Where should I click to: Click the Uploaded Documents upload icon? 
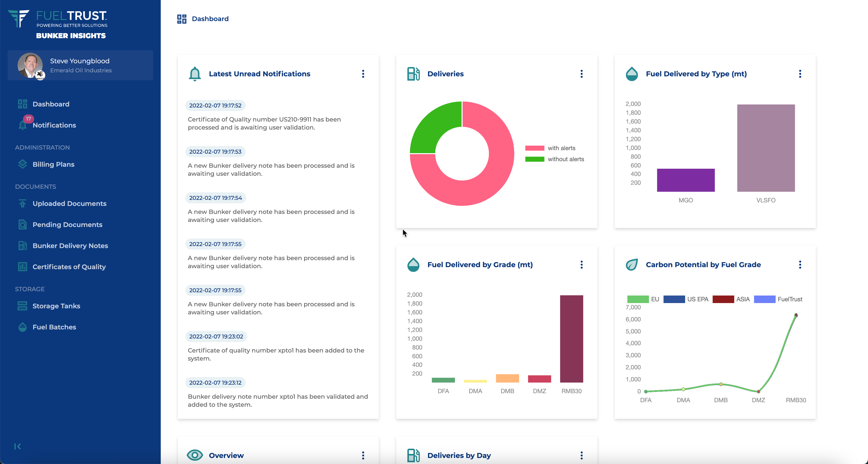(x=23, y=204)
